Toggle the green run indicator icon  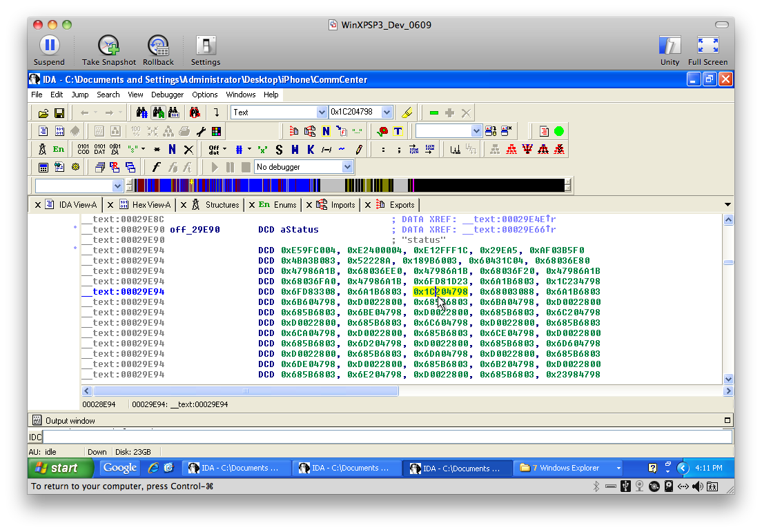tap(558, 130)
